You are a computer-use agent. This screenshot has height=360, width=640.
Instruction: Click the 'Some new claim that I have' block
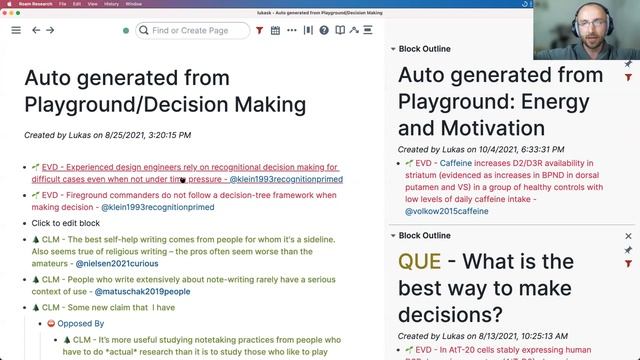(x=103, y=307)
